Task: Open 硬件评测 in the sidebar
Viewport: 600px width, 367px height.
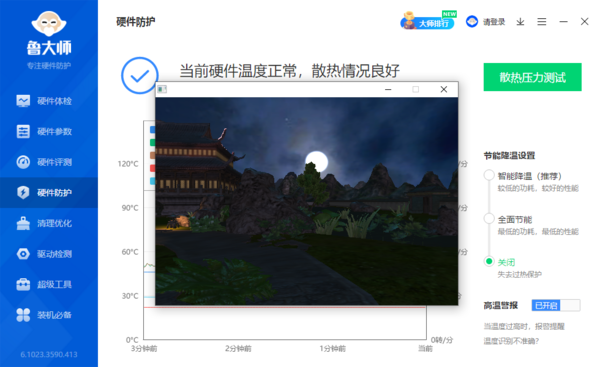Action: click(49, 162)
